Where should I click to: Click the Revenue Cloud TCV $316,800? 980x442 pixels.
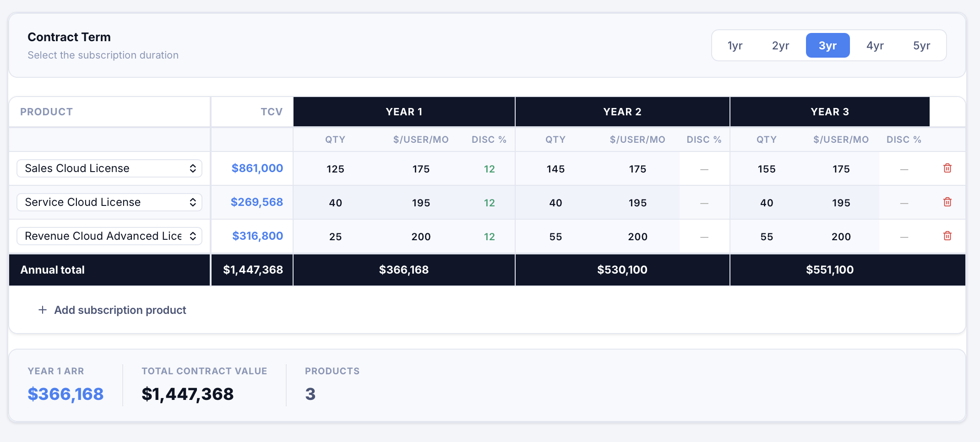coord(257,236)
